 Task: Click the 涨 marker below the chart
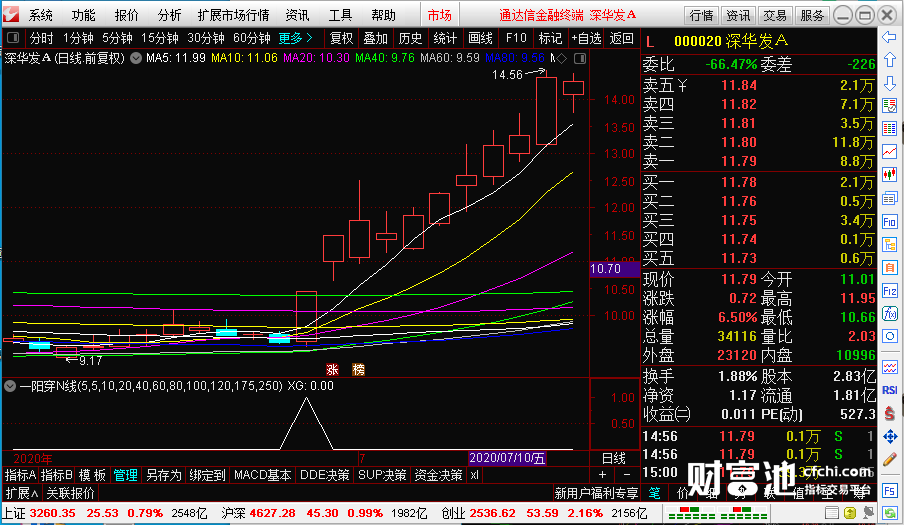coord(332,370)
